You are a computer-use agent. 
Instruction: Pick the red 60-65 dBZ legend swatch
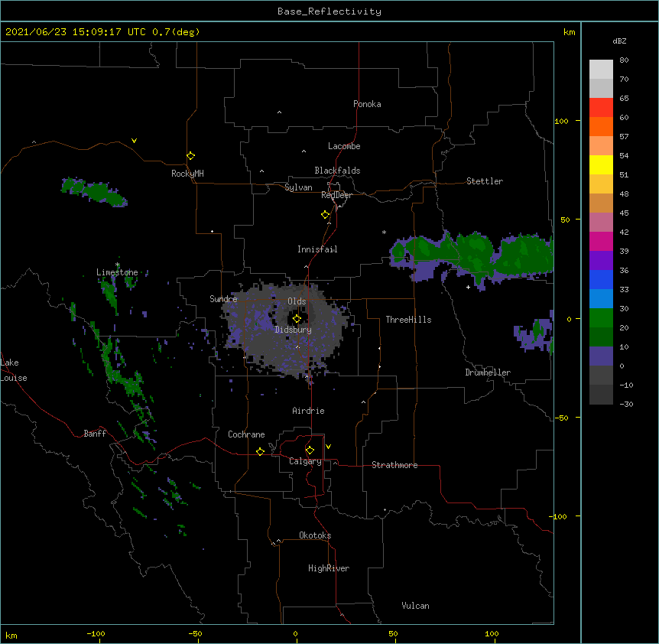[601, 108]
